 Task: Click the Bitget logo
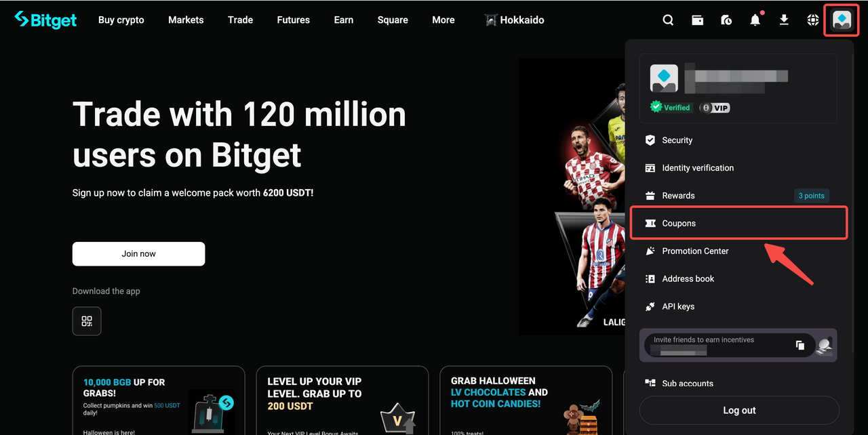pyautogui.click(x=45, y=20)
